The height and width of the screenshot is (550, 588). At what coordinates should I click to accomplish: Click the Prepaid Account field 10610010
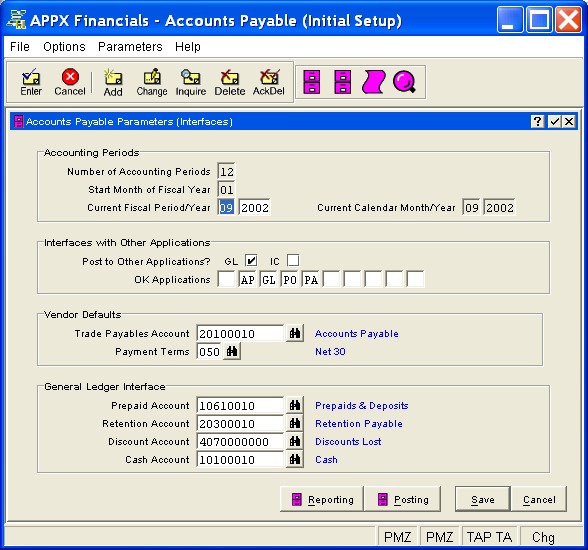240,405
